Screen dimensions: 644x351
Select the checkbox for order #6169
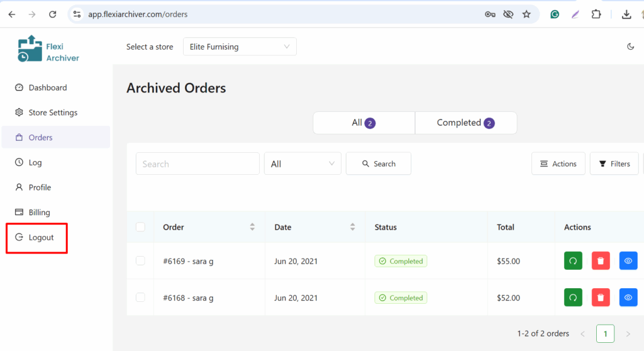pyautogui.click(x=140, y=261)
